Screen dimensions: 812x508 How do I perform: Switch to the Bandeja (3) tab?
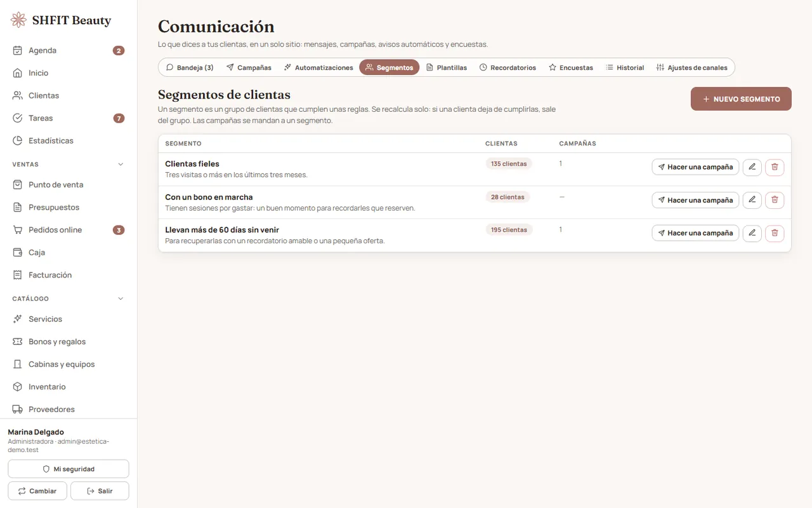[190, 67]
